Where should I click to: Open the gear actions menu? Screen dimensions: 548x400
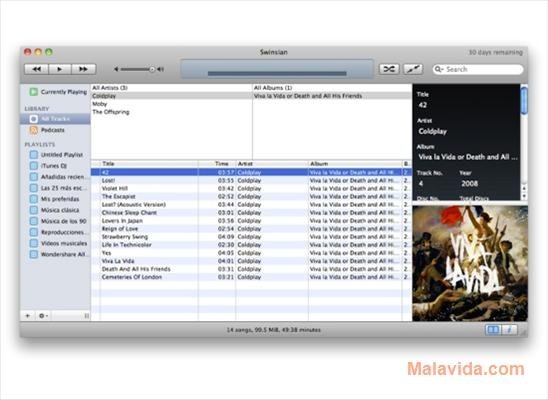point(43,316)
